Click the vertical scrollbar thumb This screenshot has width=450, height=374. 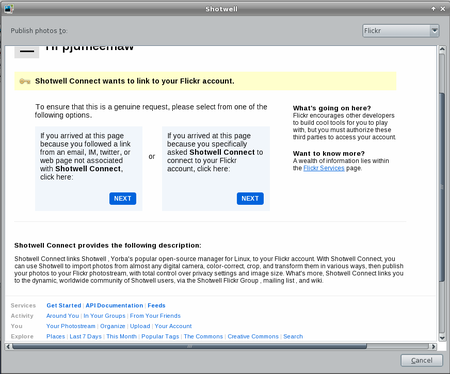[x=442, y=187]
